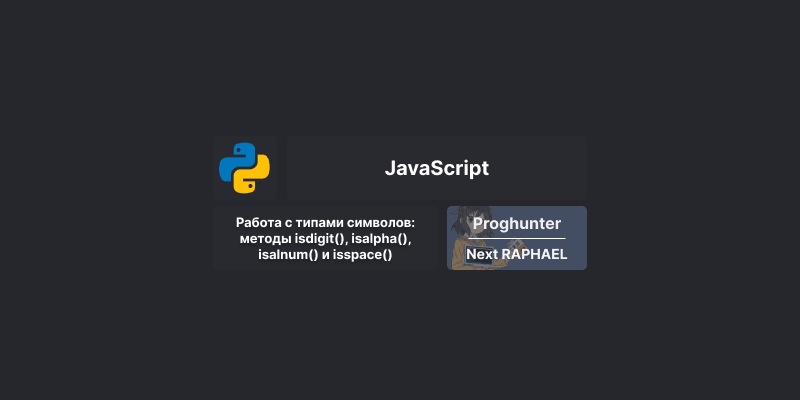Click the Next RAPHAEL text
The height and width of the screenshot is (400, 800).
click(517, 254)
